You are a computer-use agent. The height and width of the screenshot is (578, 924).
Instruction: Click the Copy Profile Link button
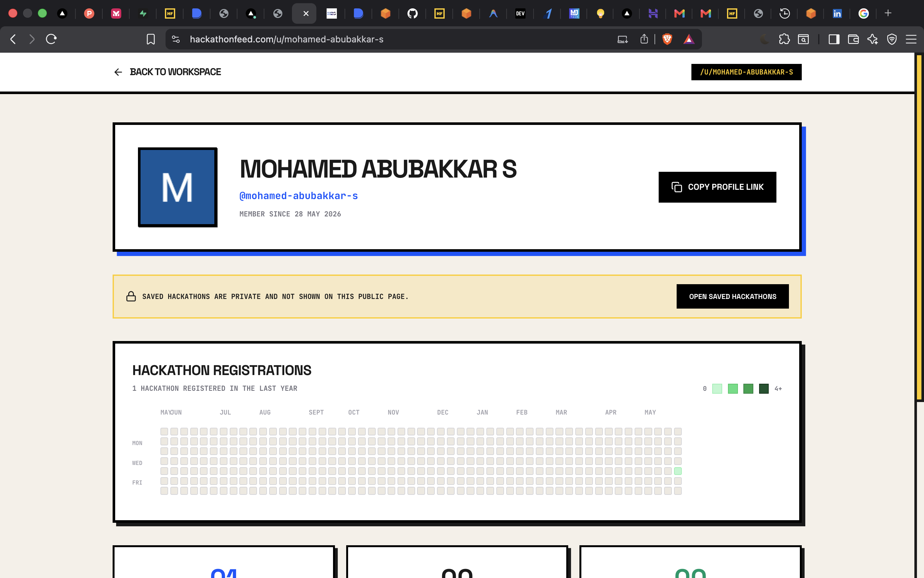(x=717, y=187)
